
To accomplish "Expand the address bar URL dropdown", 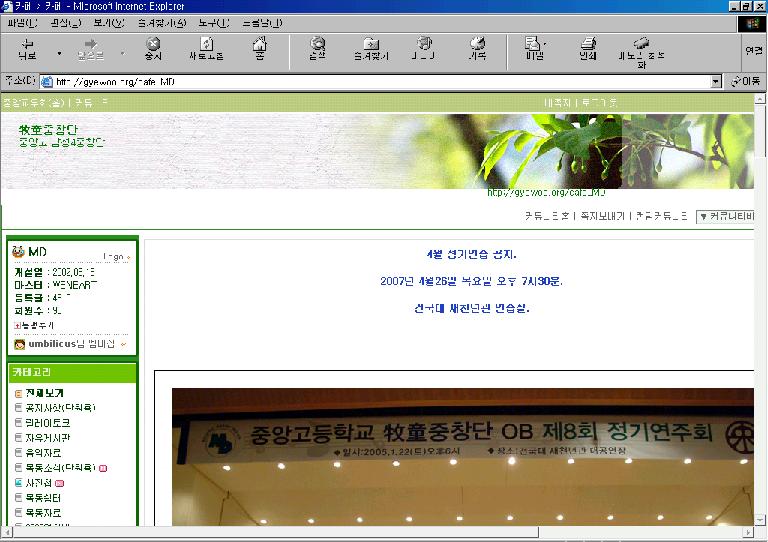I will coord(715,81).
